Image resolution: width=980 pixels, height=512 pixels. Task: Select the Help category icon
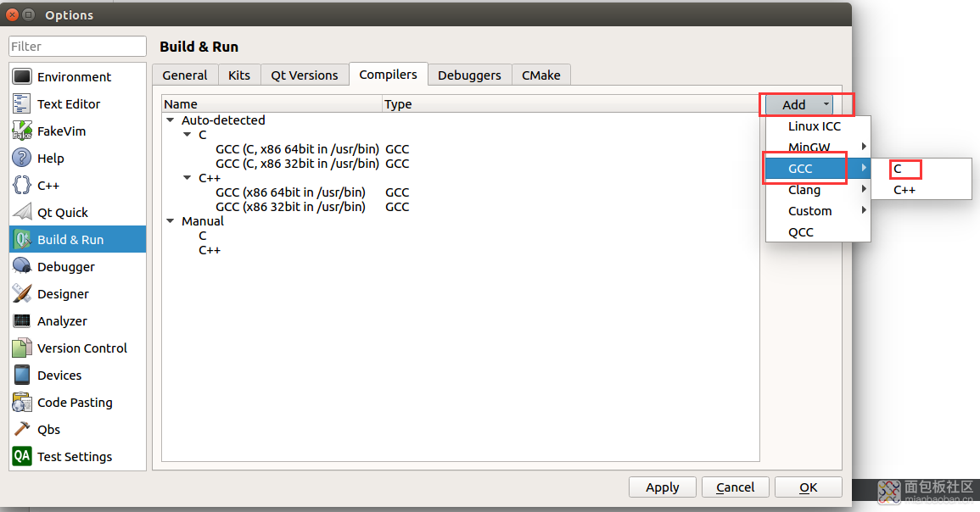[x=22, y=158]
